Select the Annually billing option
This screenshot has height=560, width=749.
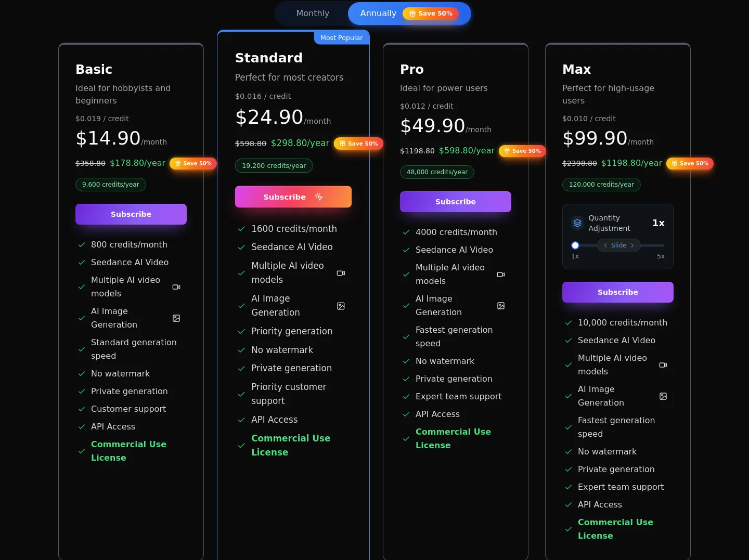click(409, 14)
